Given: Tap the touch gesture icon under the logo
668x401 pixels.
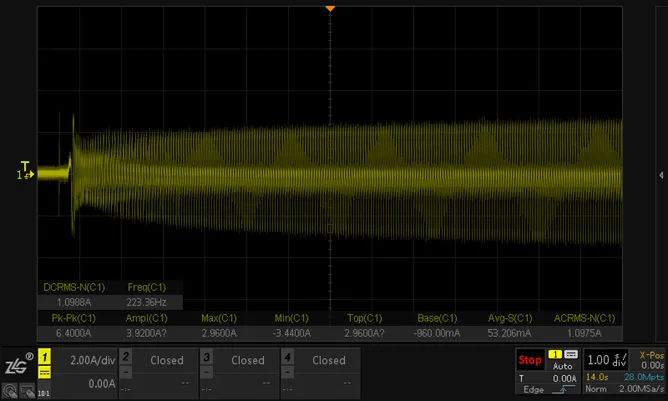Looking at the screenshot, I should pyautogui.click(x=10, y=391).
